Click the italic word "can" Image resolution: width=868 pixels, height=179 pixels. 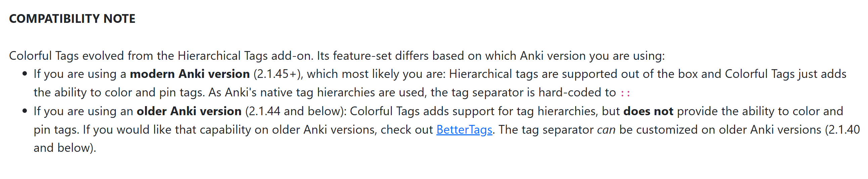pyautogui.click(x=606, y=130)
